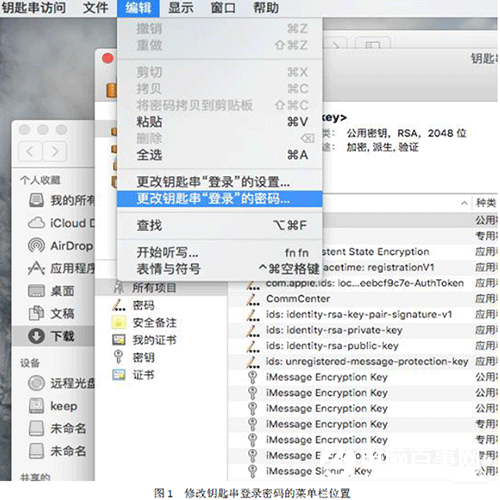The width and height of the screenshot is (500, 500).
Task: Click the Finder back arrow button
Action: pos(30,152)
